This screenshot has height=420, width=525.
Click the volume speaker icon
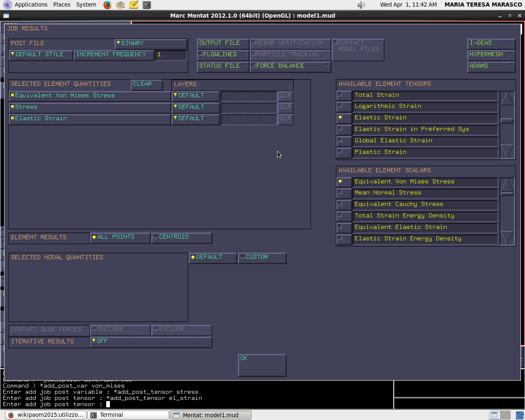click(x=361, y=5)
